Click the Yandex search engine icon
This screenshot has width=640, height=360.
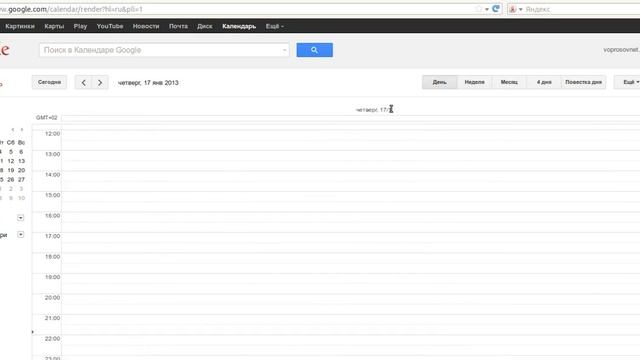513,9
